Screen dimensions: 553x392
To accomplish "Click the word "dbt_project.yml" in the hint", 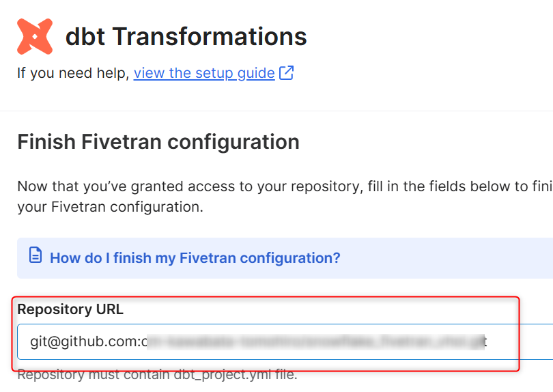I will (x=223, y=375).
